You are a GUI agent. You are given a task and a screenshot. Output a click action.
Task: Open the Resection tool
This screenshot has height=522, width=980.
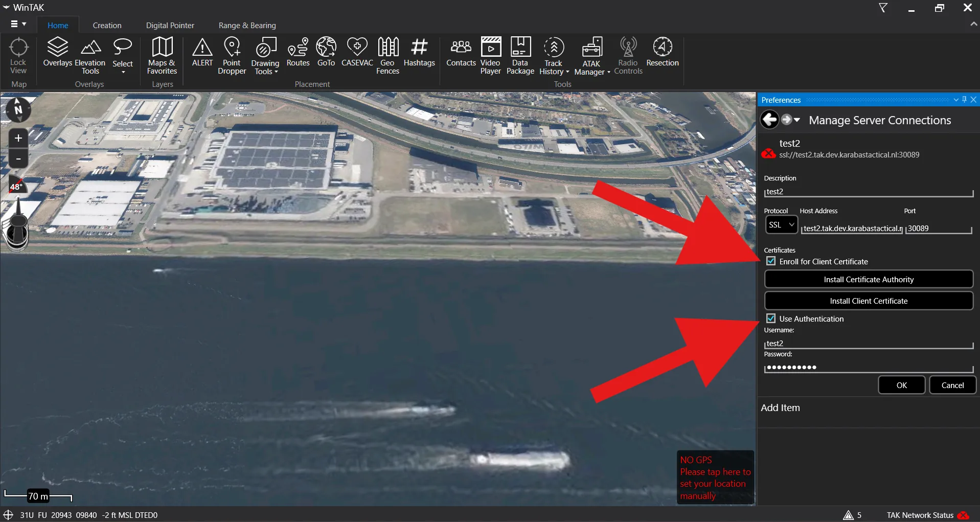click(x=663, y=52)
